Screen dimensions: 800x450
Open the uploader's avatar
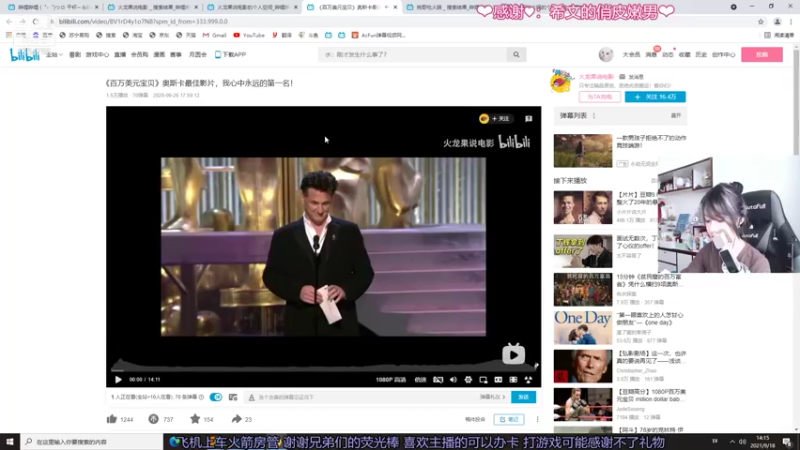[x=562, y=81]
